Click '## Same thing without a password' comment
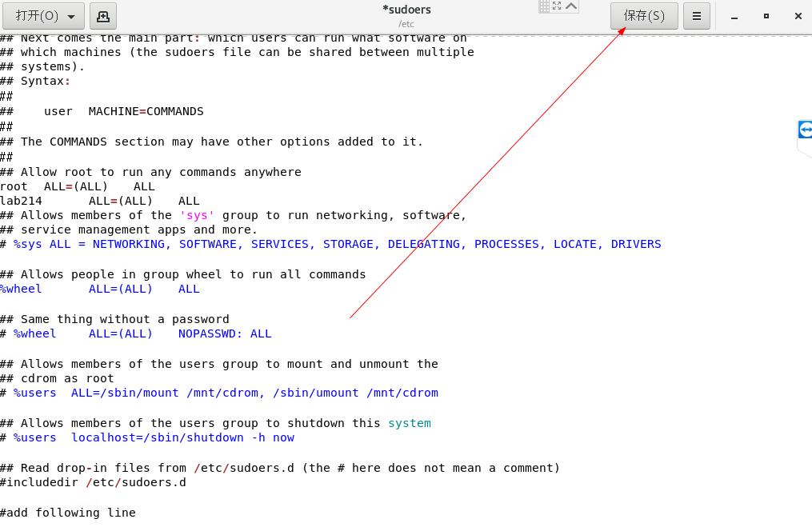The image size is (812, 531). tap(114, 319)
